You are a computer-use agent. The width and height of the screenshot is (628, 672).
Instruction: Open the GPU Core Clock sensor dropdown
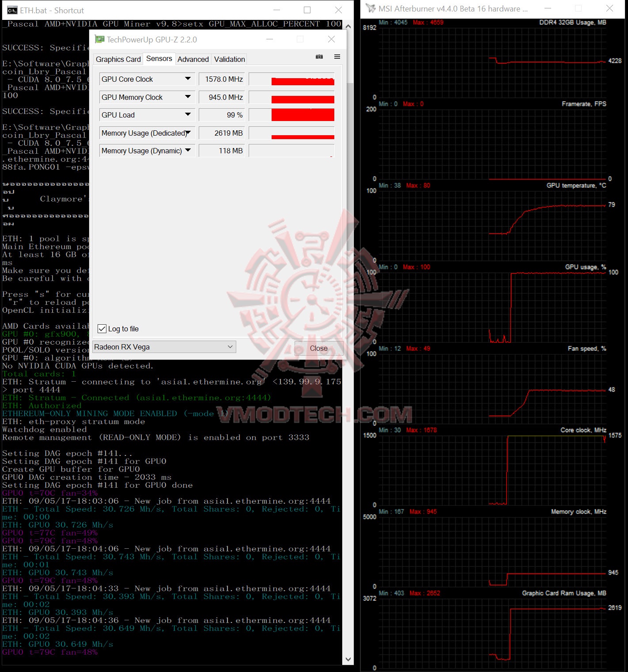pyautogui.click(x=188, y=79)
